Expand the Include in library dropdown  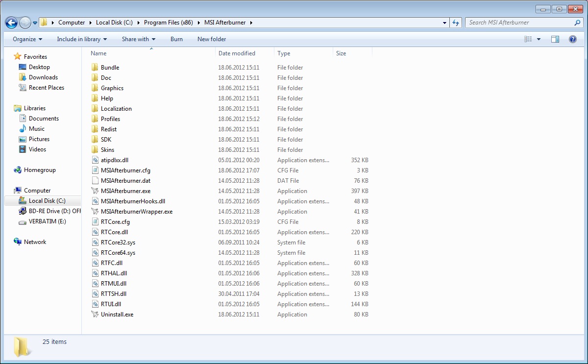[x=81, y=39]
